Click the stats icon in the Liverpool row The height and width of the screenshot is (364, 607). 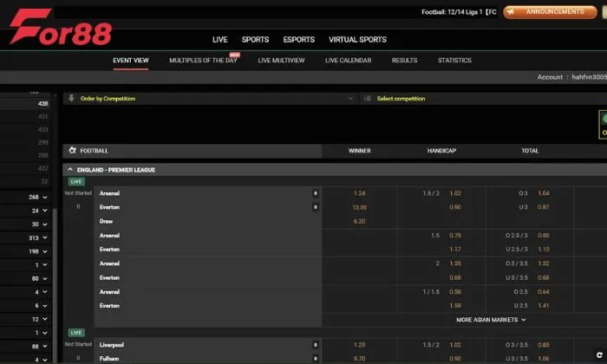coord(315,345)
